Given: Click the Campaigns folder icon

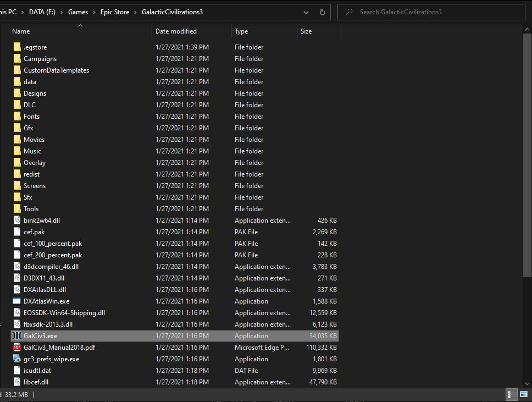Looking at the screenshot, I should point(17,58).
